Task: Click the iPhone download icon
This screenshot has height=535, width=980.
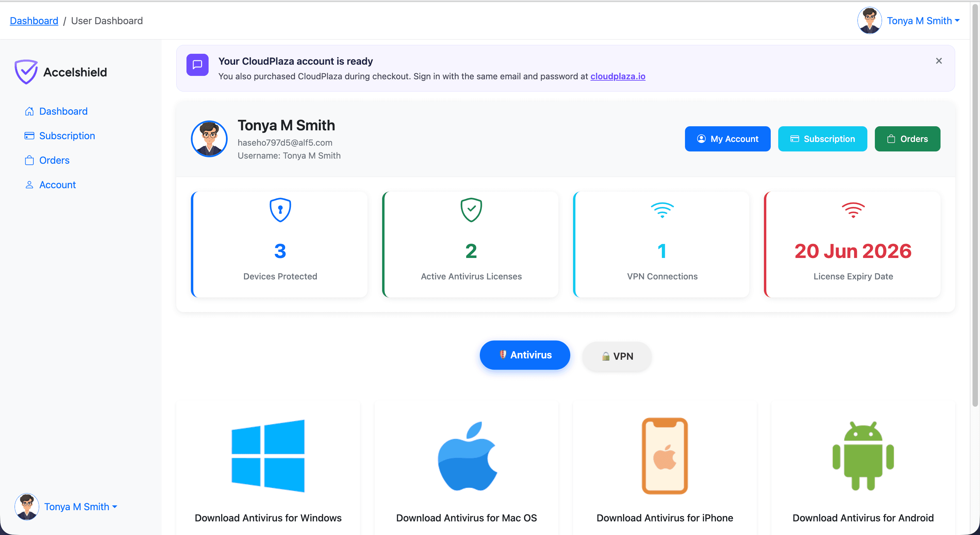Action: click(665, 456)
